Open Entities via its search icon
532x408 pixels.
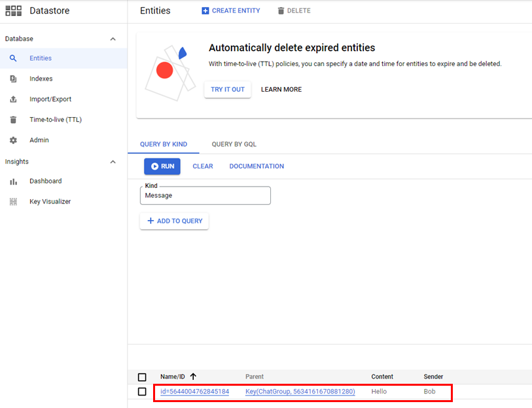tap(13, 58)
